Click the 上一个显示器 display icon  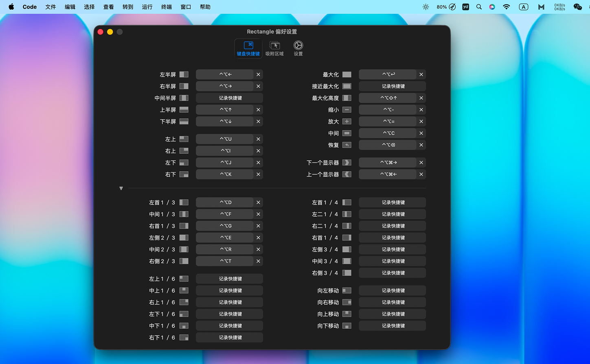pos(347,174)
